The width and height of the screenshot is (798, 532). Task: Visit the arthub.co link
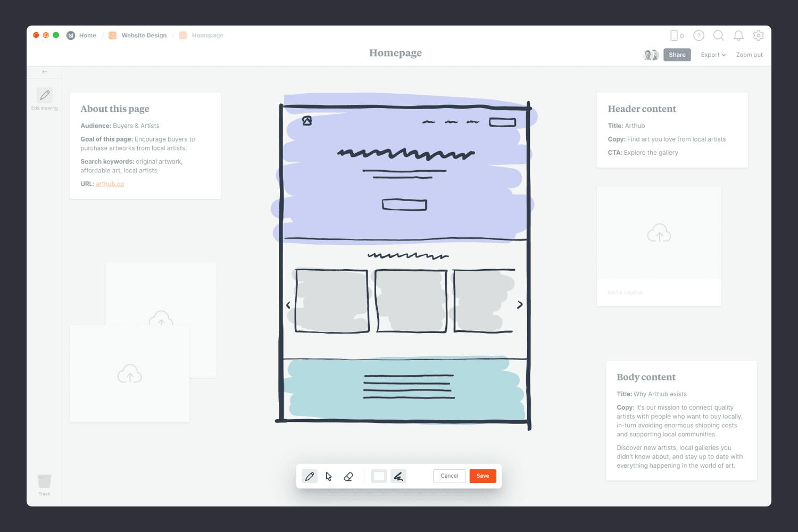(x=110, y=184)
